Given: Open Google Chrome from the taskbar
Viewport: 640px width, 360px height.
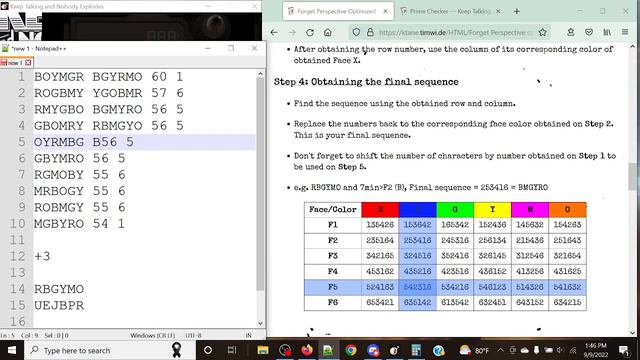Looking at the screenshot, I should [351, 350].
